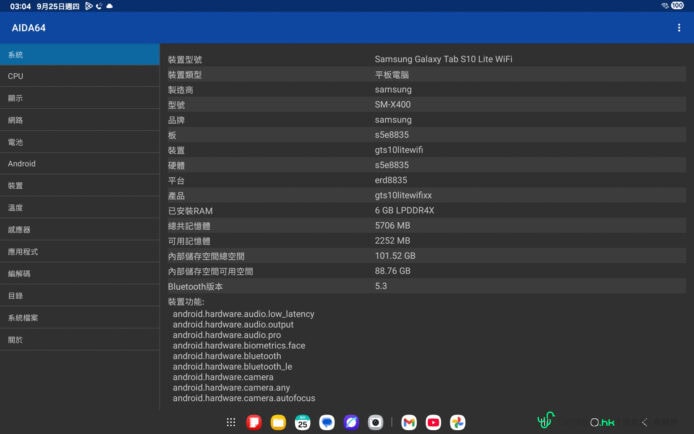
Task: Open the 感應器 sensors category
Action: click(x=80, y=230)
